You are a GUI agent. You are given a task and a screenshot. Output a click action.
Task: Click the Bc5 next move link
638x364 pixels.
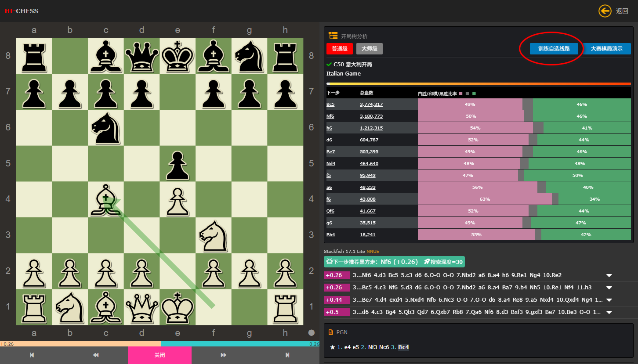pyautogui.click(x=330, y=105)
